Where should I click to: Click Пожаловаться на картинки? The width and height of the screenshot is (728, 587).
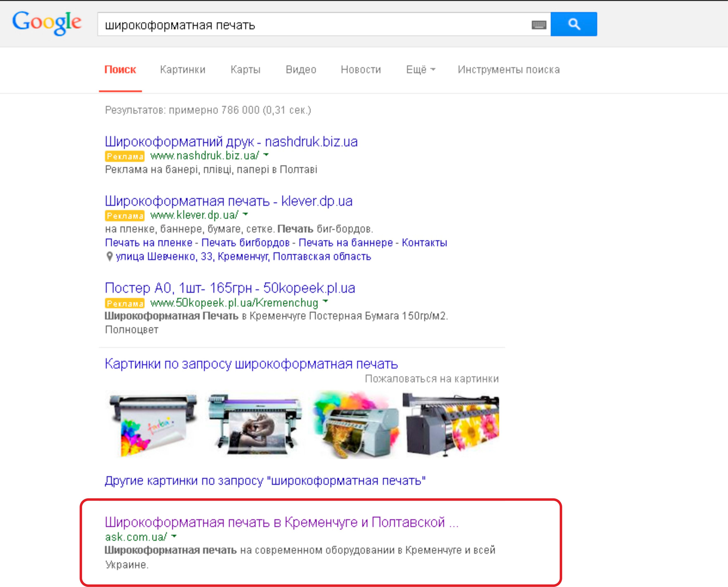point(432,379)
